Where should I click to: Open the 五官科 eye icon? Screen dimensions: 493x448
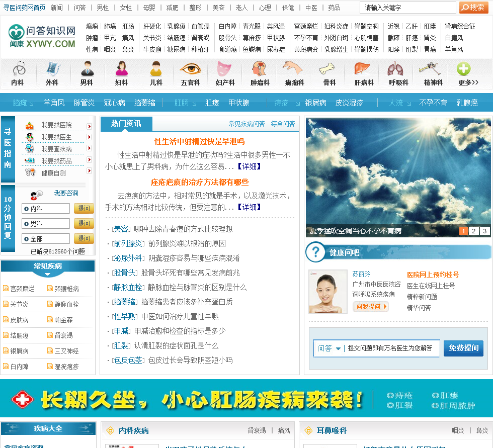pos(190,69)
